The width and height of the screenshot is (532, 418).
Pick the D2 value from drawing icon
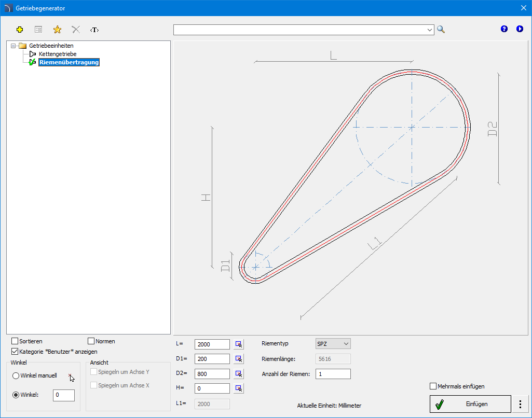(239, 373)
